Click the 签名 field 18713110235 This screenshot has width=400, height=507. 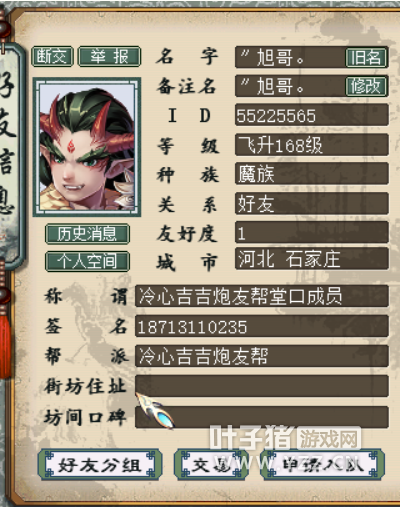(x=262, y=326)
